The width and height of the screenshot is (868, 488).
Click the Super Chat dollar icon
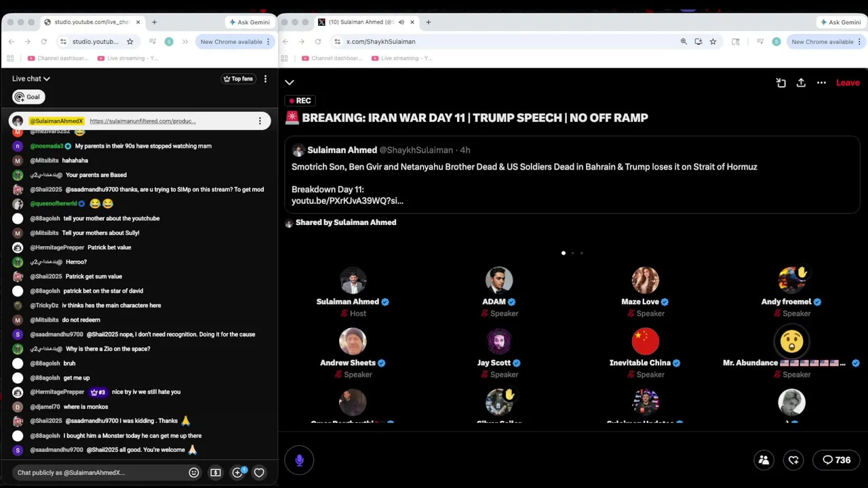coord(216,472)
